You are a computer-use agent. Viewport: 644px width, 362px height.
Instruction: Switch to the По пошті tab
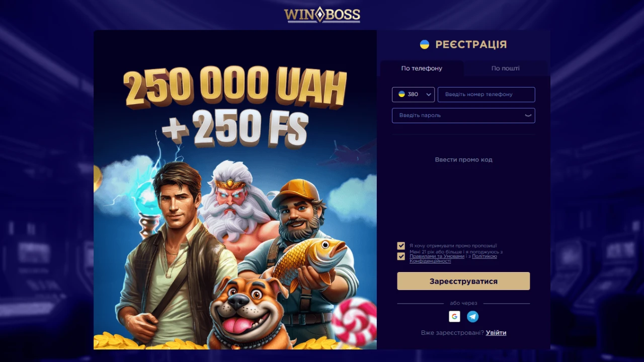click(x=505, y=68)
